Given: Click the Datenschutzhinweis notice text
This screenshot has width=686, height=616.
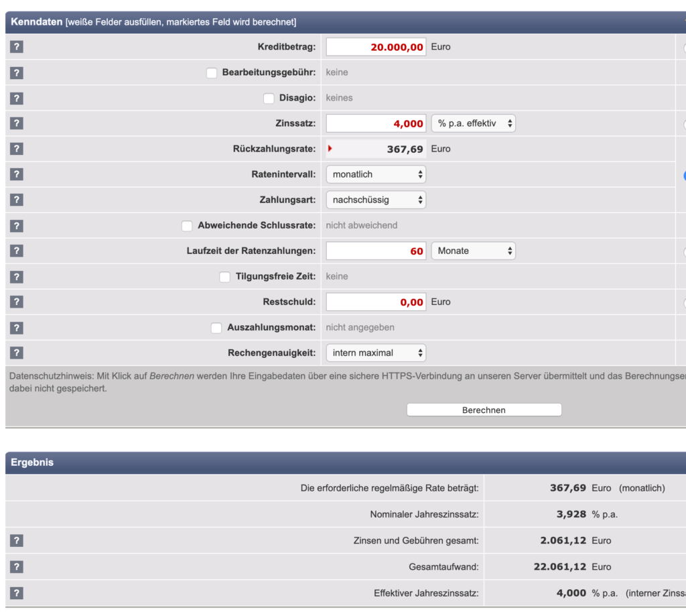Looking at the screenshot, I should pyautogui.click(x=348, y=382).
